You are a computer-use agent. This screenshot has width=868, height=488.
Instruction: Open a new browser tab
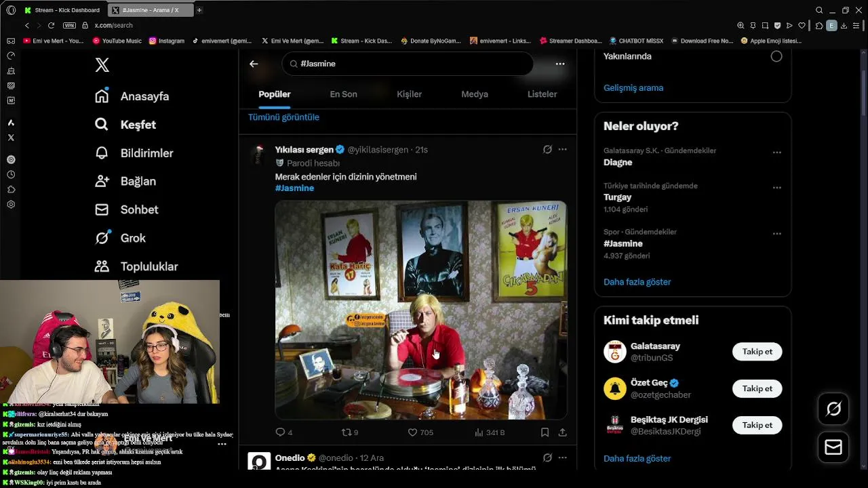coord(199,10)
